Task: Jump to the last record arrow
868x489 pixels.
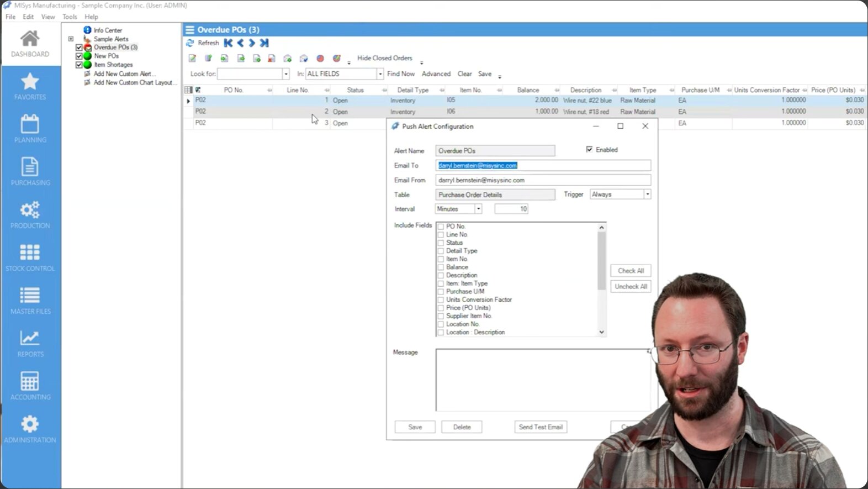Action: coord(264,43)
